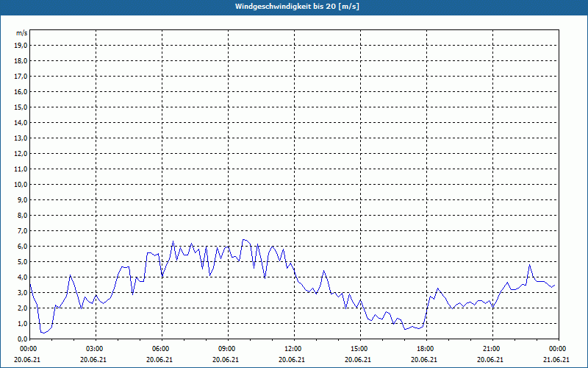Click the '00:00' time label above 21.06.21
This screenshot has height=368, width=588.
tap(556, 349)
